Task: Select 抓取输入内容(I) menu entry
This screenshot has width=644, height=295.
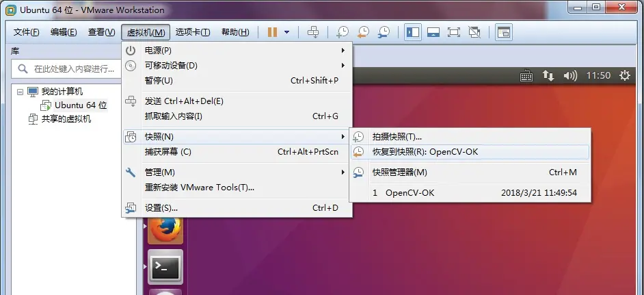Action: [237, 116]
